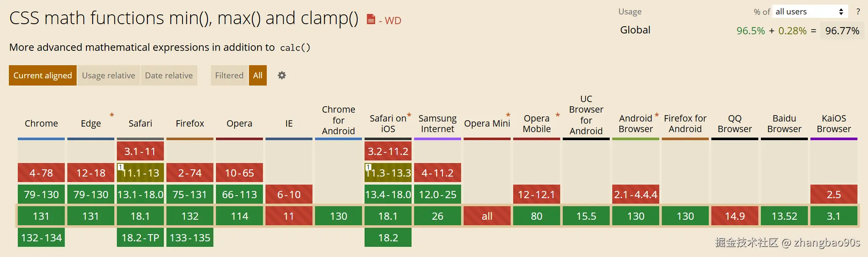The width and height of the screenshot is (868, 257).
Task: Click the note 1 marker on iOS 11.3-13.3
Action: pos(368,167)
